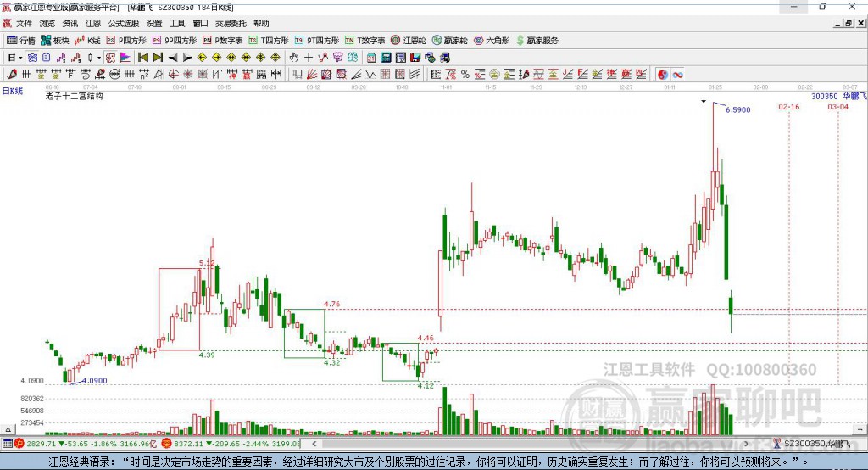Open the 9P四方形 tool

coord(175,41)
